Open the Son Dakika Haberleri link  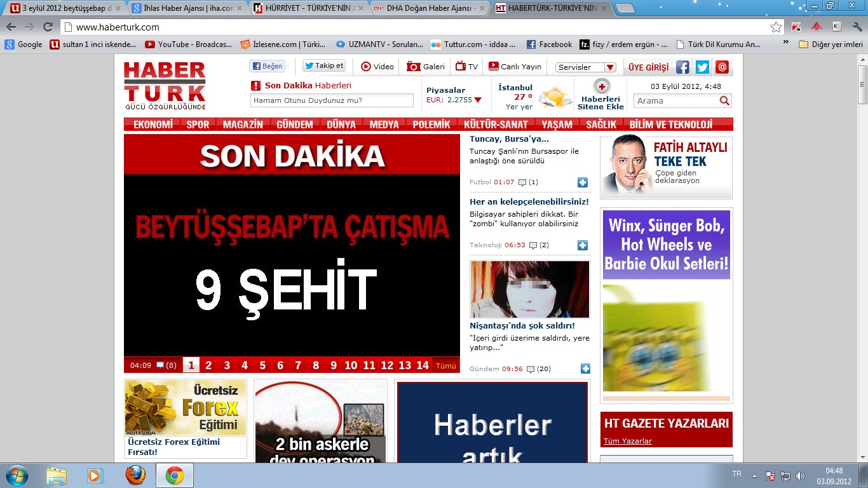(x=308, y=85)
